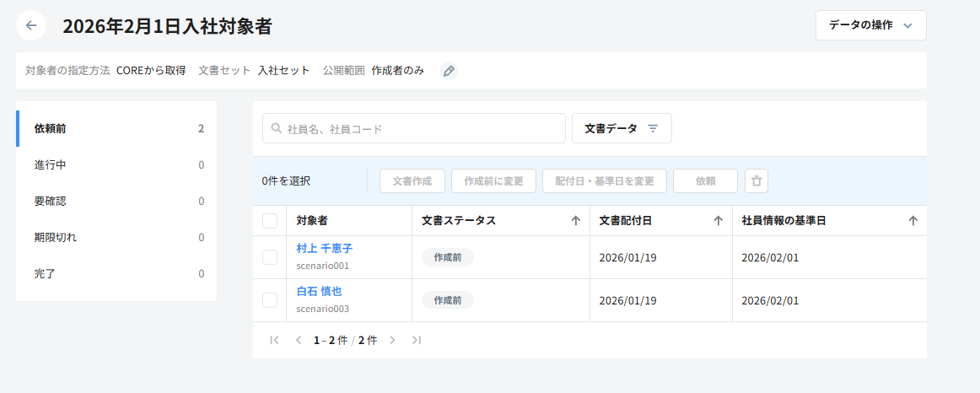Click the trash delete icon
980x393 pixels.
757,180
